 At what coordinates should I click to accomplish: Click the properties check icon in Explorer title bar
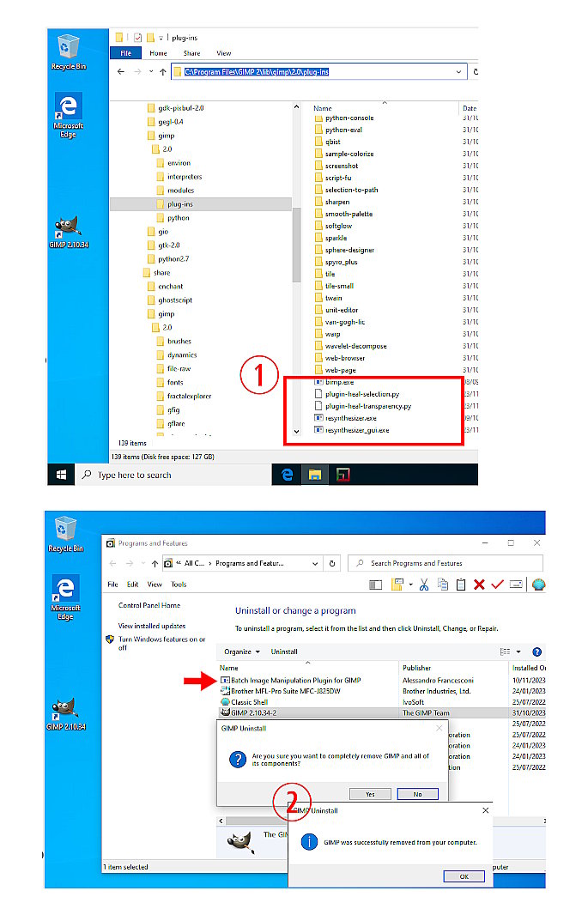point(137,38)
